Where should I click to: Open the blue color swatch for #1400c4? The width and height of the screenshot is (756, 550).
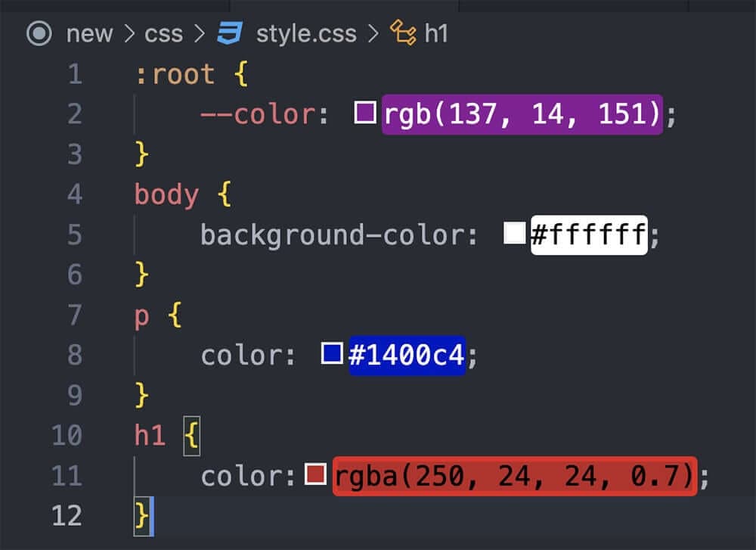pyautogui.click(x=332, y=353)
